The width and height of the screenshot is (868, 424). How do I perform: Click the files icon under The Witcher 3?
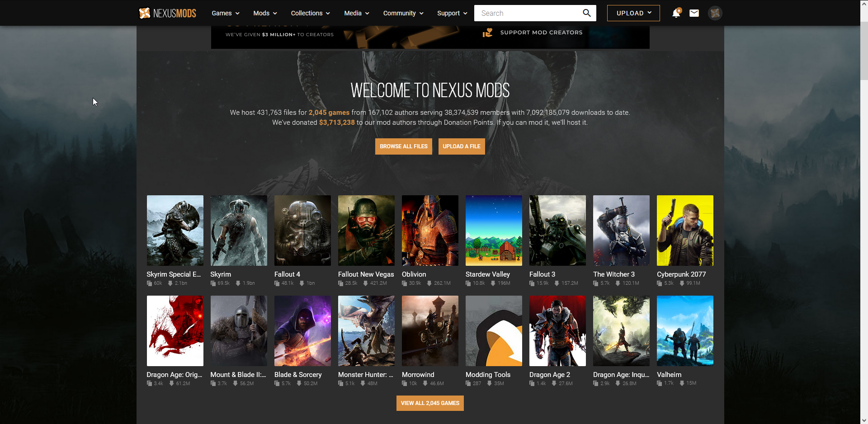coord(596,283)
